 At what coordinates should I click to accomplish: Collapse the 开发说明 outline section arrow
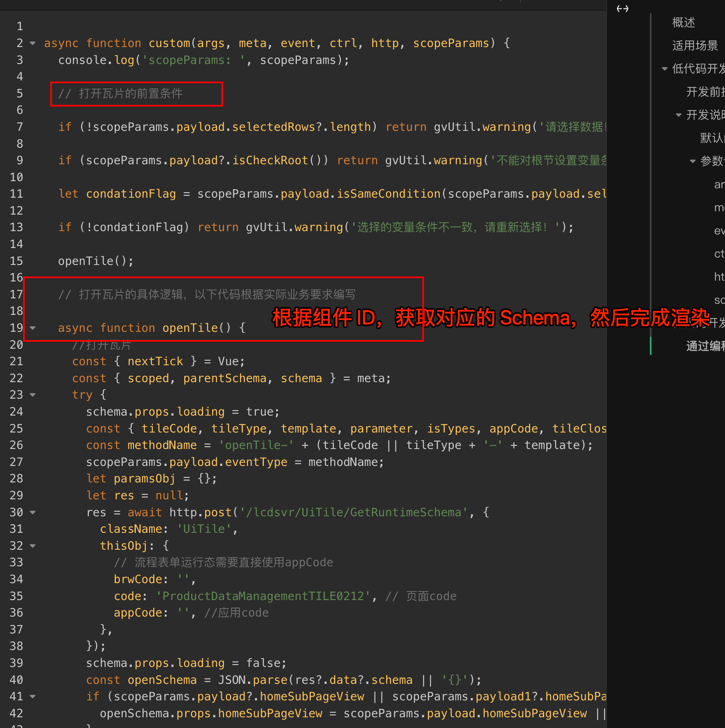coord(679,115)
